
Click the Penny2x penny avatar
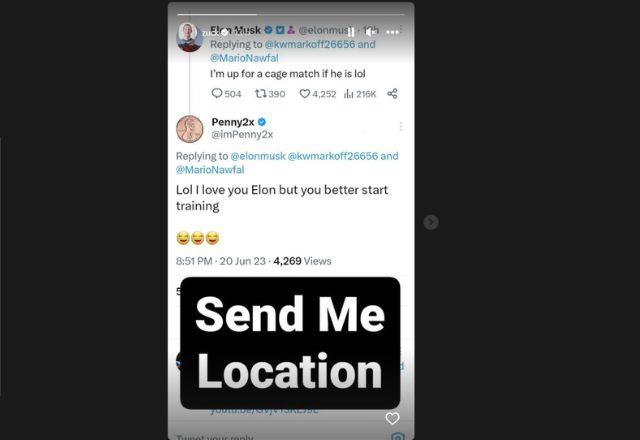[190, 129]
